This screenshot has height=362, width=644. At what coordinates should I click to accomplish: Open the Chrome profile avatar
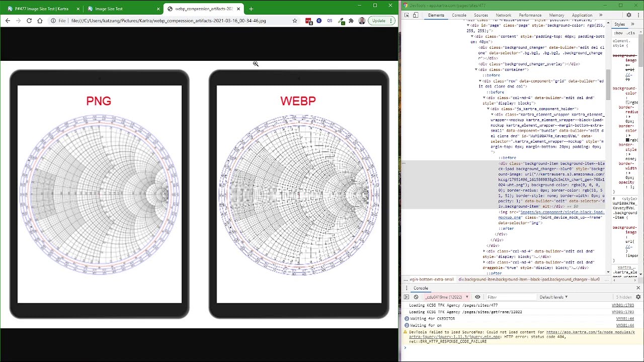coord(362,21)
